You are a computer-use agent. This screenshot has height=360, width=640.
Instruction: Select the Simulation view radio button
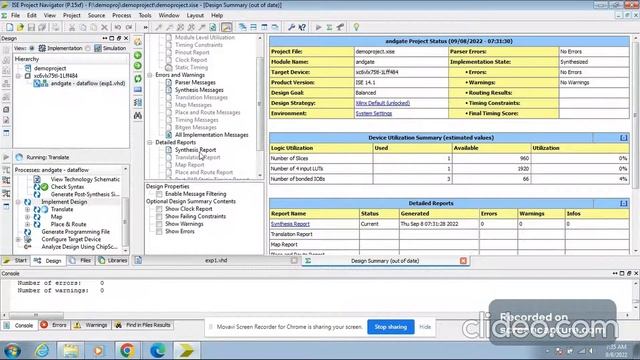88,48
